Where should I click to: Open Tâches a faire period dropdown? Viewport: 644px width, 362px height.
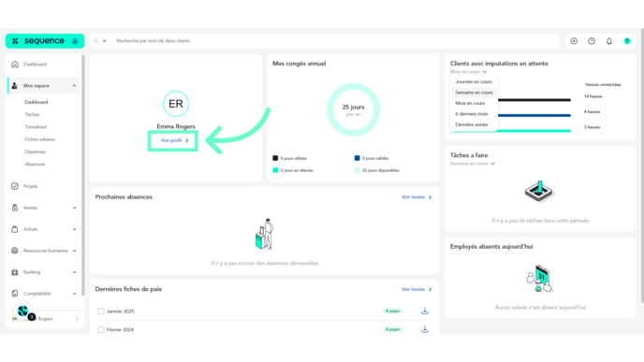[x=473, y=164]
